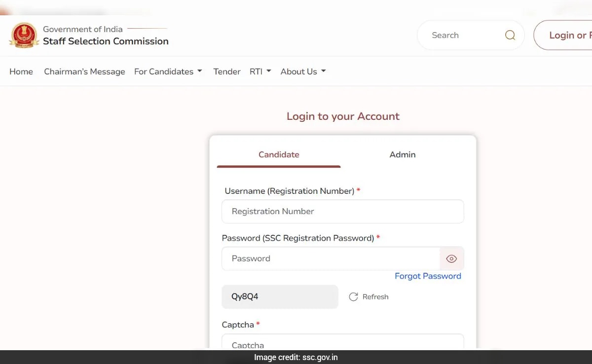Viewport: 592px width, 364px height.
Task: Expand the RTI dropdown menu
Action: [x=260, y=72]
